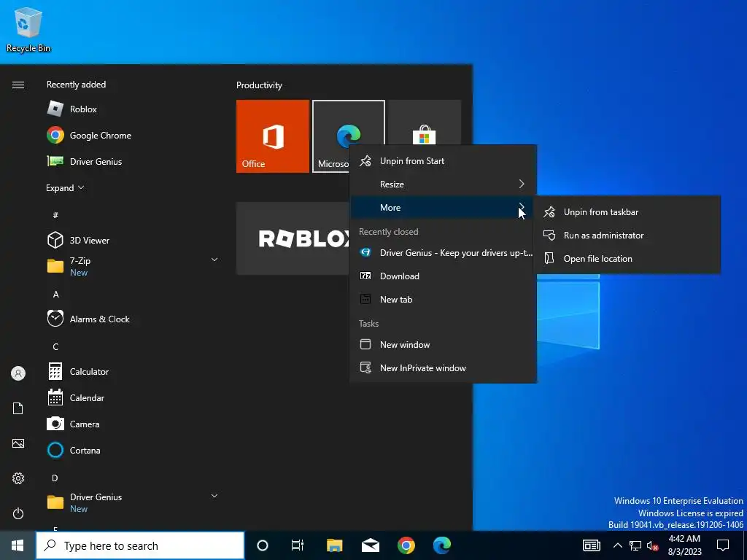Choose Run as administrator

click(627, 236)
